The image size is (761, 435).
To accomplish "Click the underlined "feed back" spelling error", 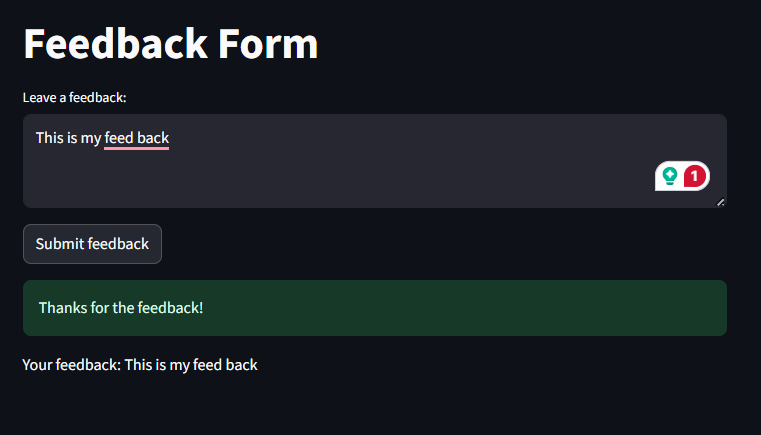I will coord(136,138).
